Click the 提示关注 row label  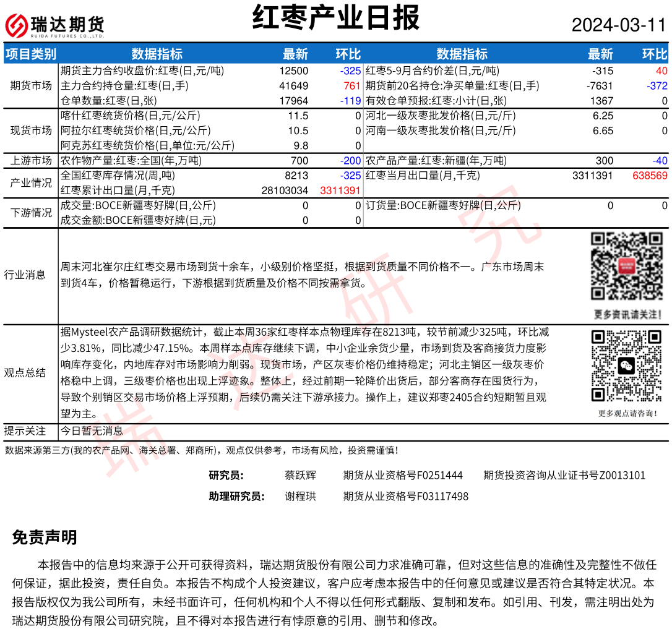click(x=25, y=431)
